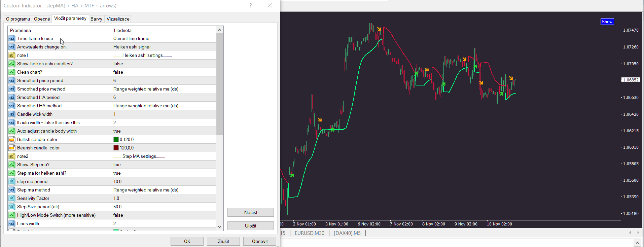The height and width of the screenshot is (247, 644).
Task: Click the green Bullish candle color swatch
Action: tap(116, 139)
